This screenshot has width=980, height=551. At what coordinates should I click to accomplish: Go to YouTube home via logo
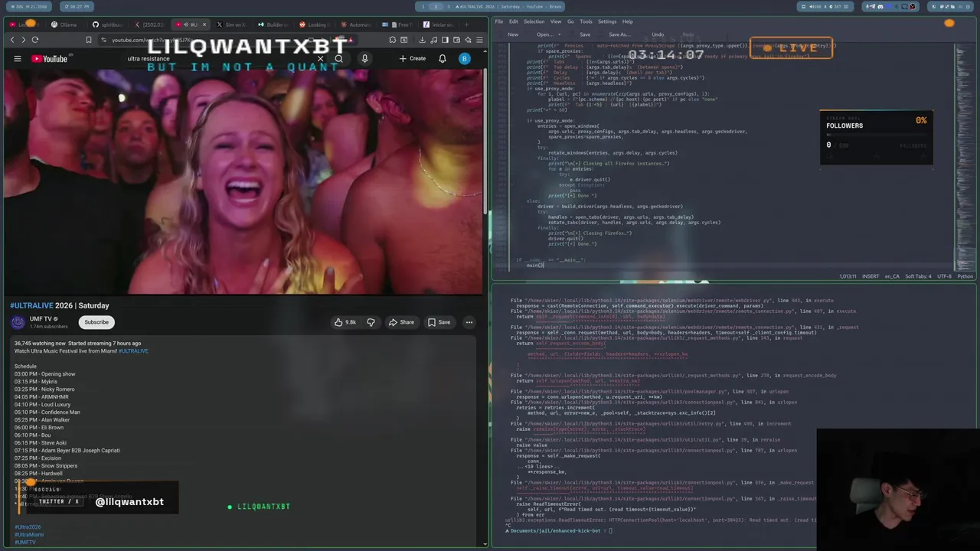(x=51, y=59)
